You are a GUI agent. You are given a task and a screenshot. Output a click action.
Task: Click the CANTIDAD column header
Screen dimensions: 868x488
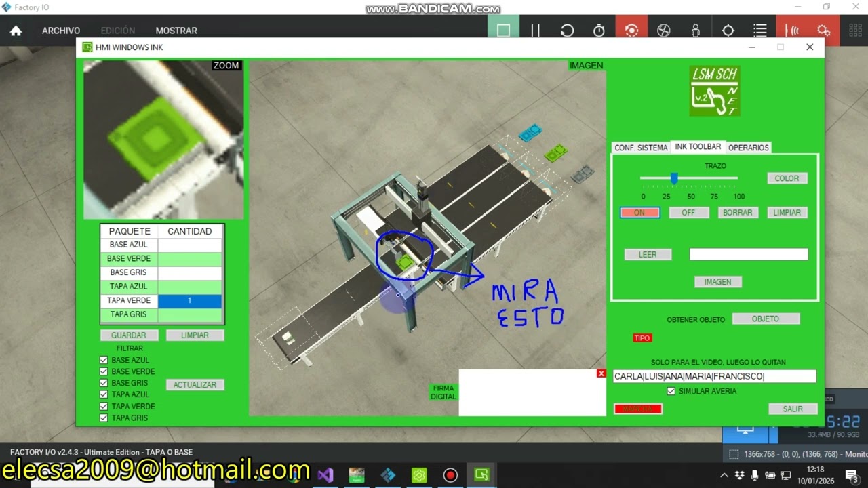(189, 231)
